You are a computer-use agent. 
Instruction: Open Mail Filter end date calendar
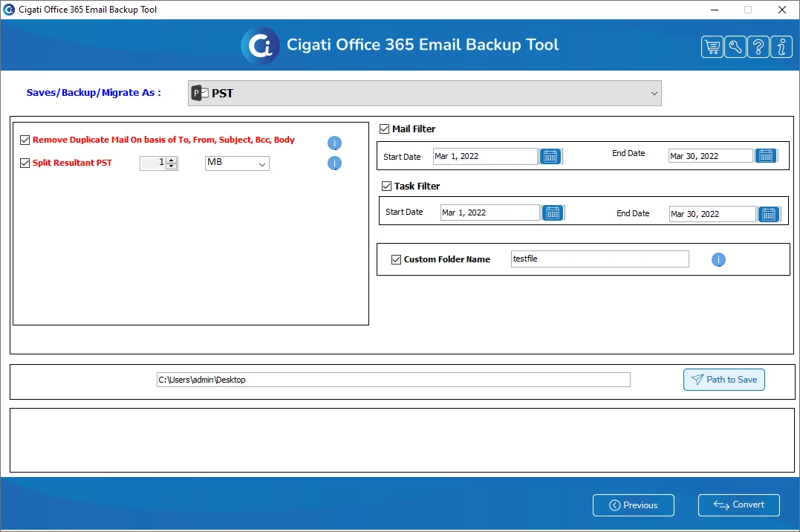[x=766, y=156]
